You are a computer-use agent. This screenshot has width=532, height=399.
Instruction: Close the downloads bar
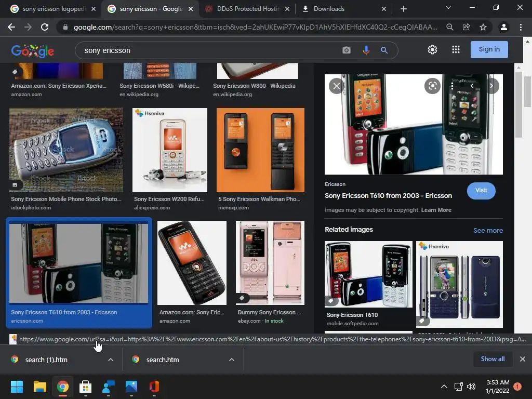[x=523, y=359]
